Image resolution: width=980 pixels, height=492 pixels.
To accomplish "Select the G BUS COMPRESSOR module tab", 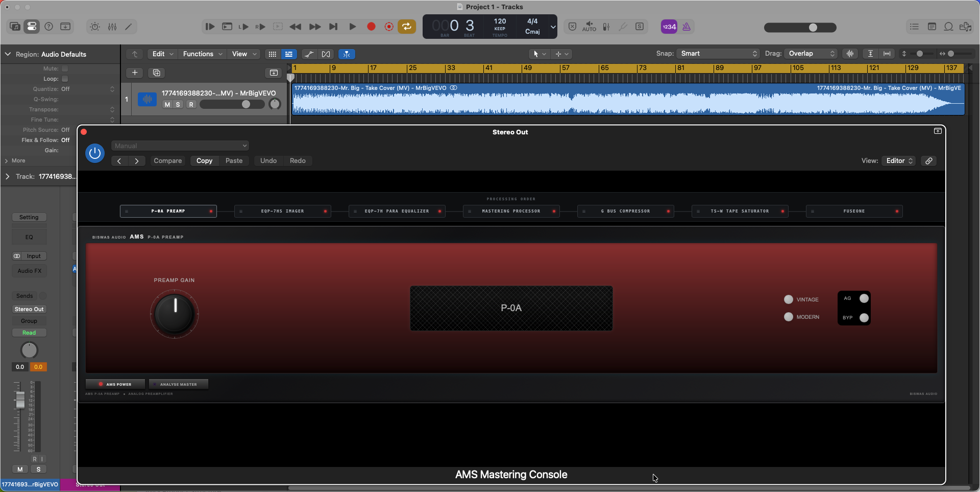I will coord(625,211).
